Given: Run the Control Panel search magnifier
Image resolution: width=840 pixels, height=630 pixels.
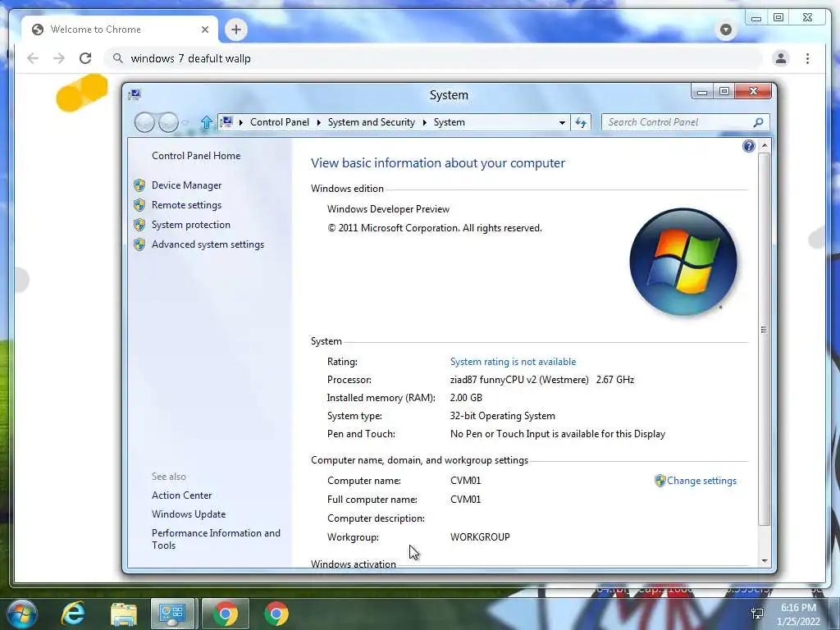Looking at the screenshot, I should point(758,123).
